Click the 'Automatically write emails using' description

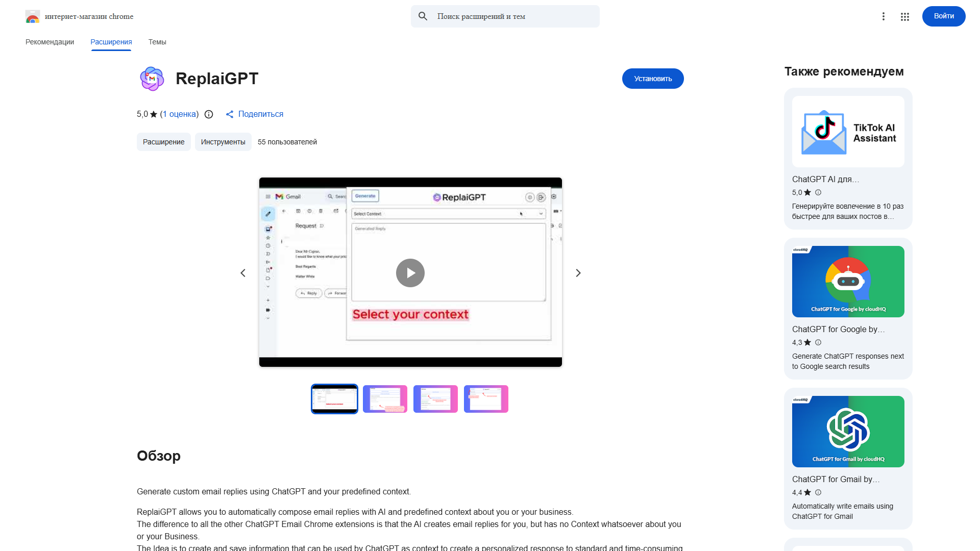click(843, 511)
